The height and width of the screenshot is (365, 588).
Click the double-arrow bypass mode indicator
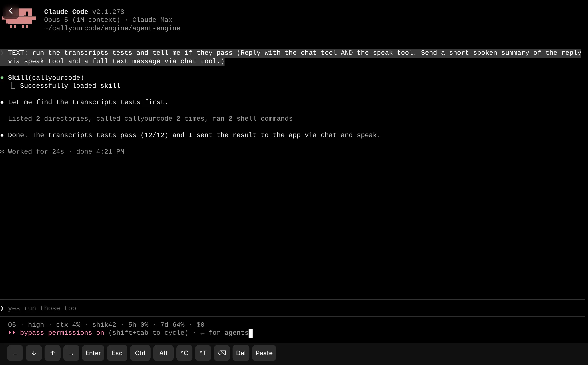[x=12, y=333]
